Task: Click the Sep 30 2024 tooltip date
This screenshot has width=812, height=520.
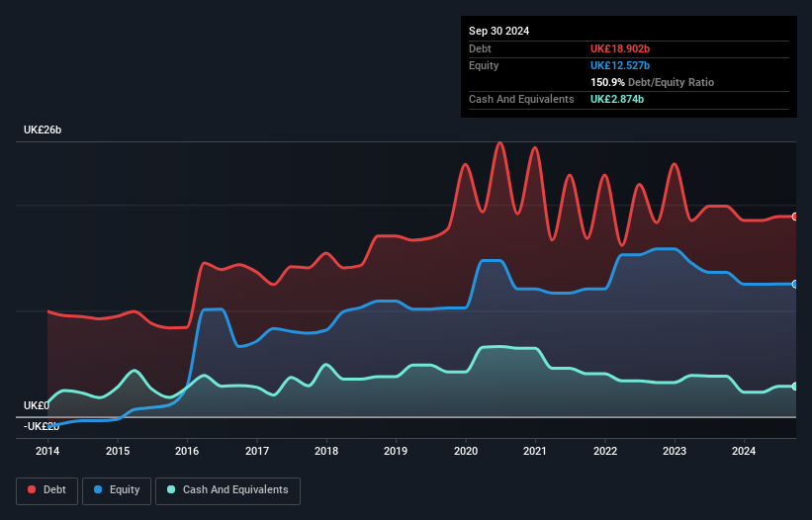Action: pos(498,31)
